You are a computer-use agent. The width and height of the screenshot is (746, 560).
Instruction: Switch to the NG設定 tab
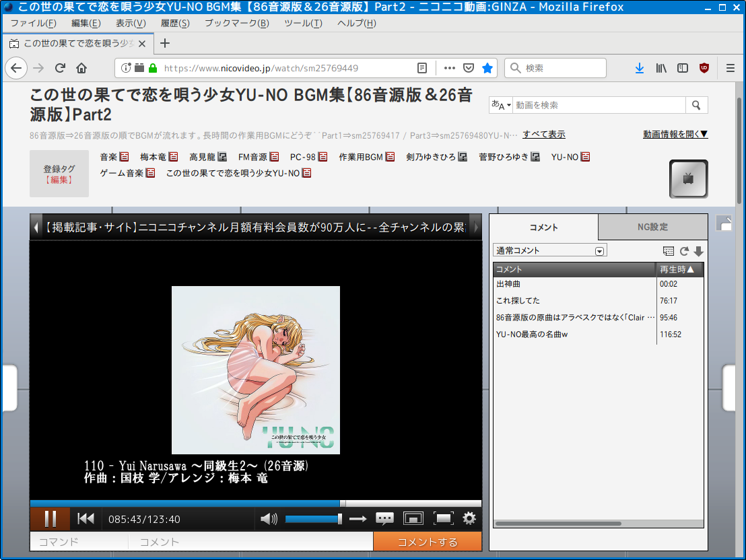point(652,227)
